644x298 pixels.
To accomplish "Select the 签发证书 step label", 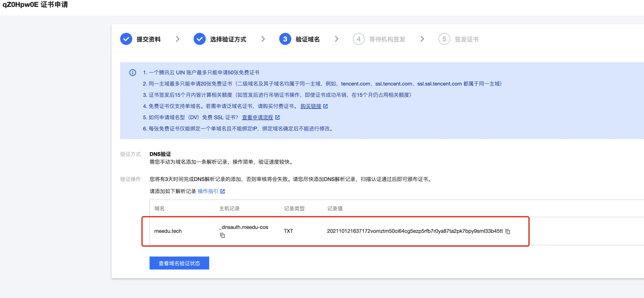I will click(467, 39).
